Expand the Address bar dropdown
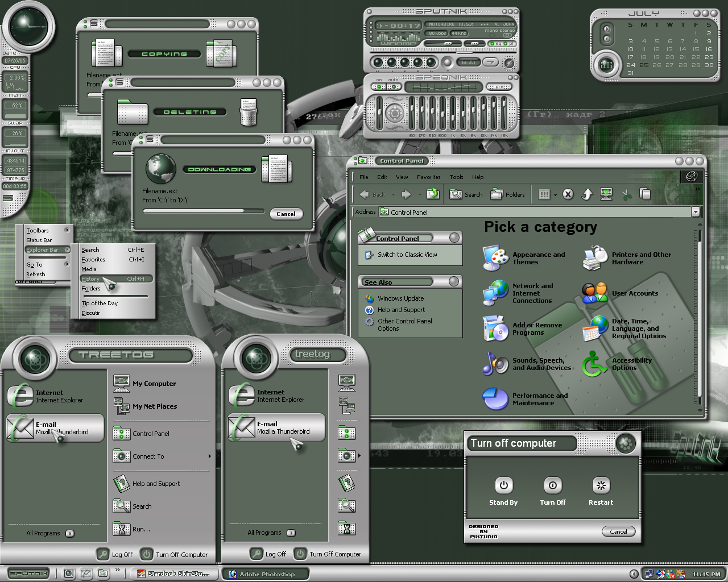The image size is (728, 582). [696, 212]
